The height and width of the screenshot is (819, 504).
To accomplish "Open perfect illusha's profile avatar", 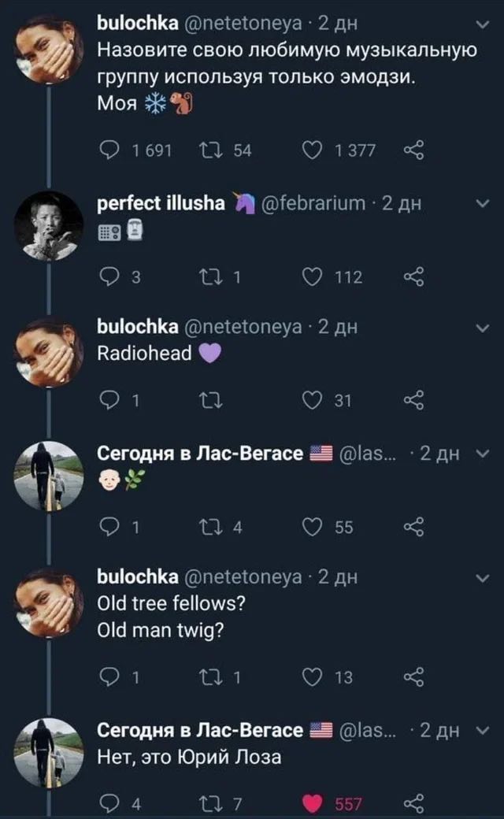I will point(50,225).
